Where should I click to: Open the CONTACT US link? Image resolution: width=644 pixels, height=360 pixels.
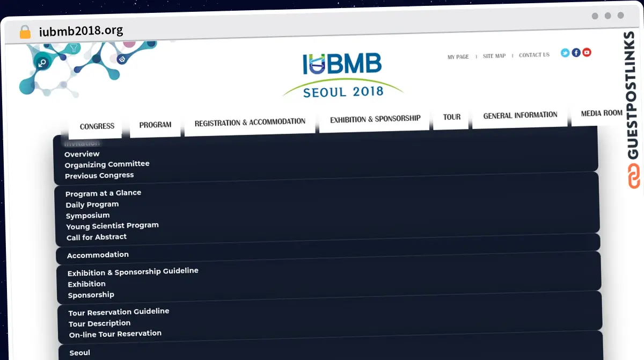point(533,54)
